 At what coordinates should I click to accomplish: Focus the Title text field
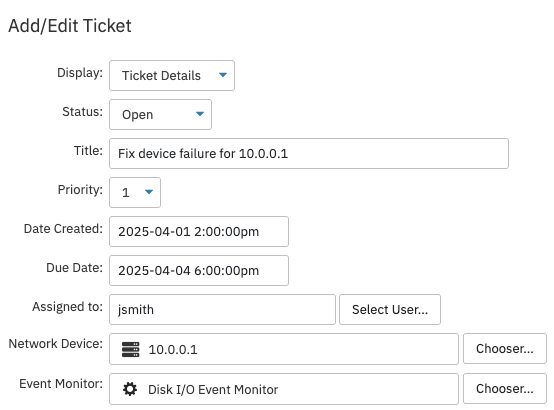pos(309,153)
